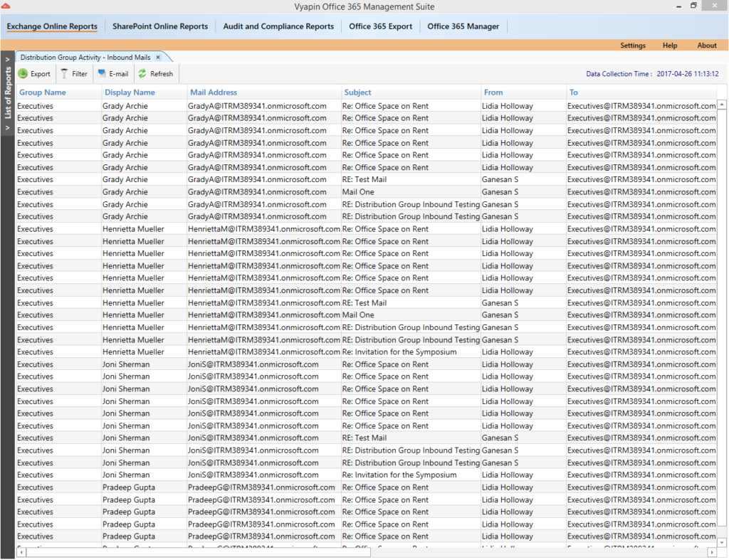
Task: Click 'Lidia Holloway' in Henrietta Mueller's Symposium row
Action: click(x=507, y=352)
